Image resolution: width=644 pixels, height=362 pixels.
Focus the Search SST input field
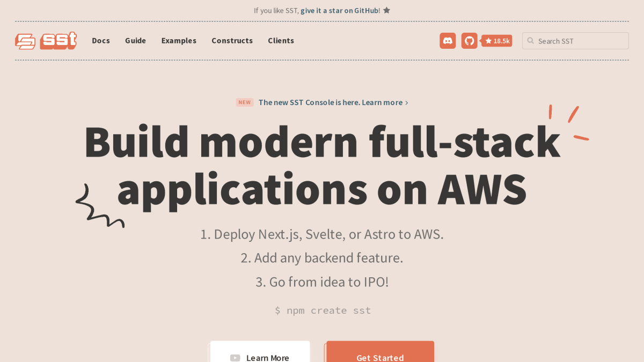click(575, 41)
